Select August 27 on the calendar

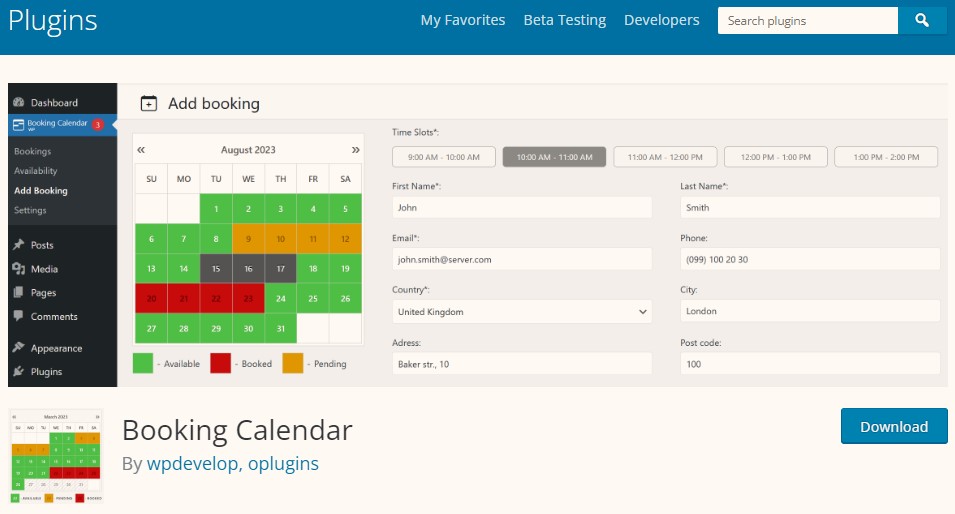click(151, 328)
